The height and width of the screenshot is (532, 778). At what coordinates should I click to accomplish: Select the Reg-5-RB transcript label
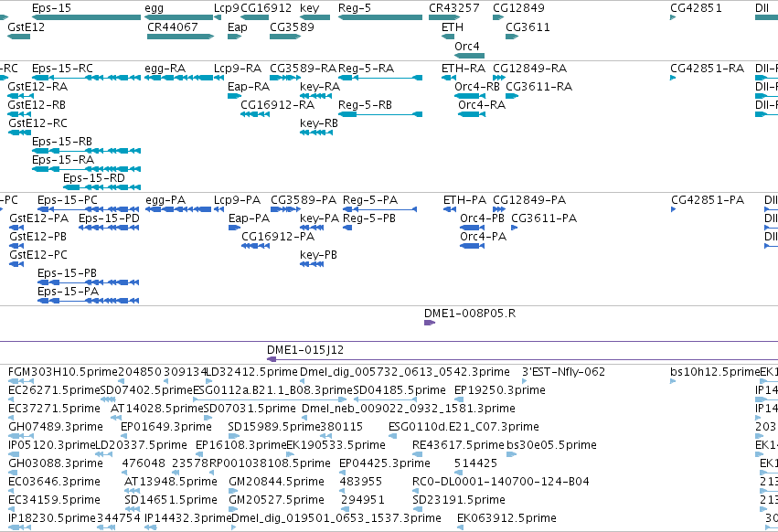click(x=365, y=105)
